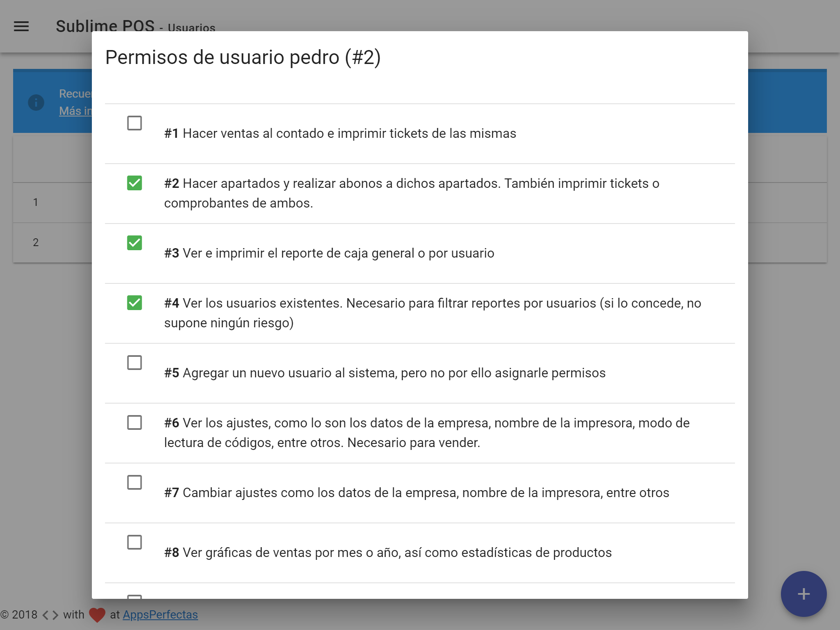840x630 pixels.
Task: Click the red heart icon in footer
Action: coord(97,614)
